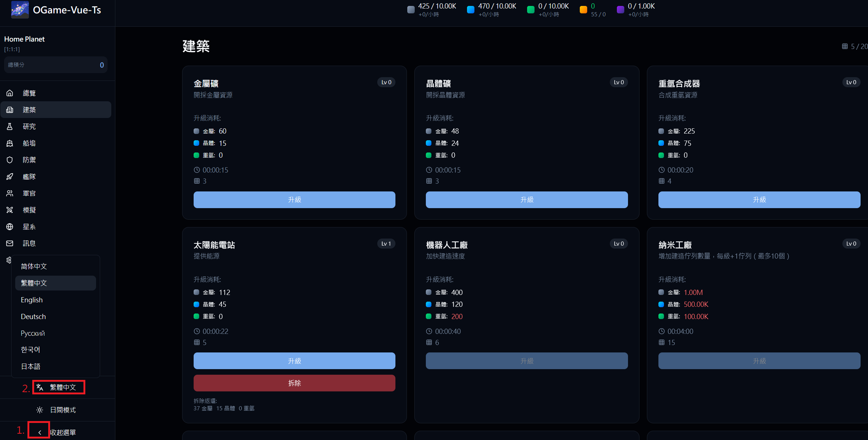Collapse the menu with the chevron arrow
The image size is (868, 440).
[x=39, y=431]
